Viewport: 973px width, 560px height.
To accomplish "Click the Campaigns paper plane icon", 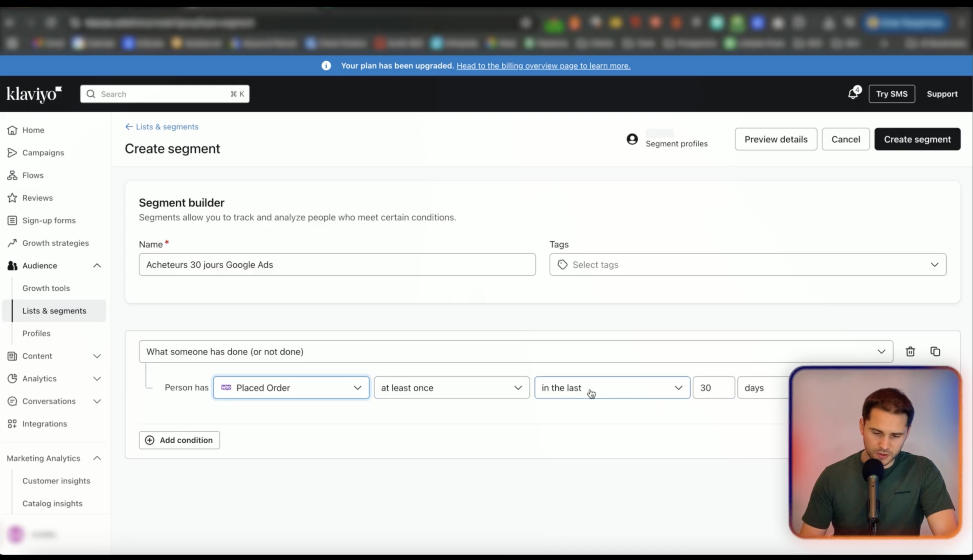I will [x=12, y=153].
